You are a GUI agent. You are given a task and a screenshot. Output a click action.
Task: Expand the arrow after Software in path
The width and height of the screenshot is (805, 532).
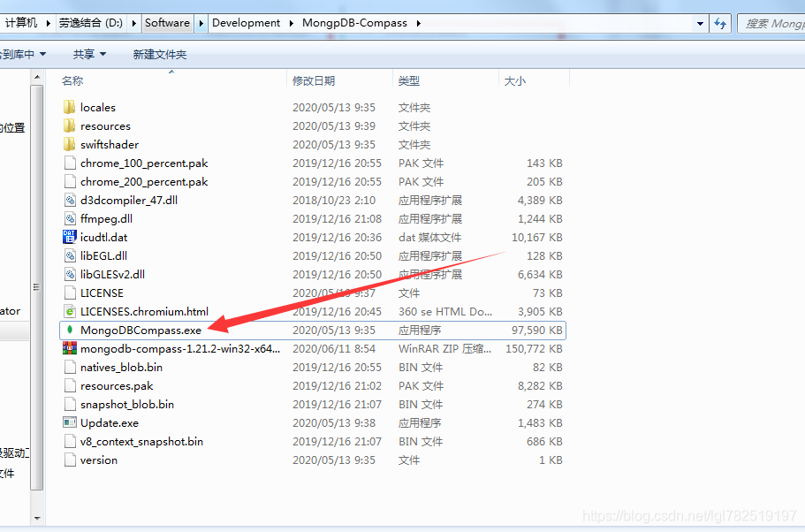coord(201,23)
